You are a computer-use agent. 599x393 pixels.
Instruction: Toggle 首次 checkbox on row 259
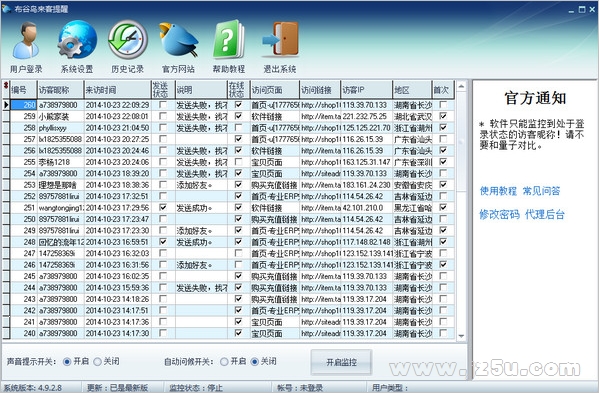point(443,116)
